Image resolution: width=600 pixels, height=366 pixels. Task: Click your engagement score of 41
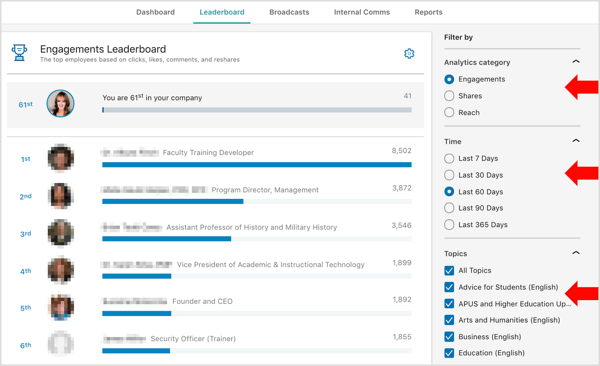tap(408, 96)
